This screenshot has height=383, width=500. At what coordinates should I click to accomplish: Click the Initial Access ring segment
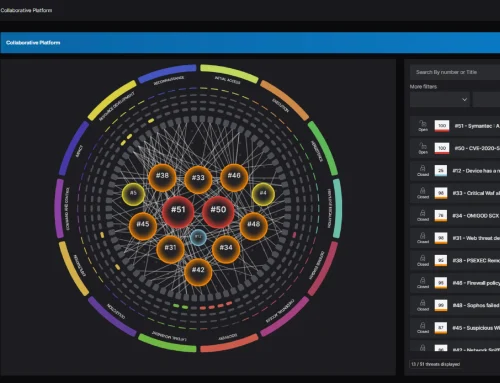click(229, 73)
